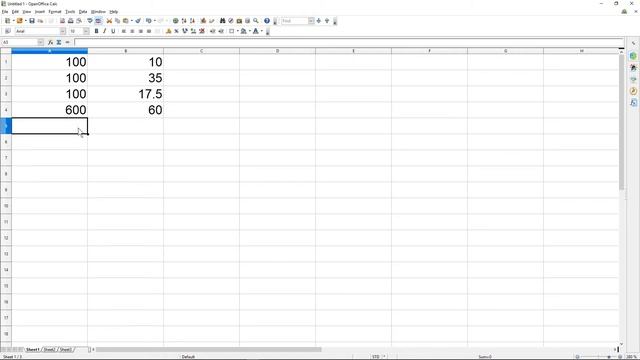
Task: Open sidebar Navigator compass icon
Action: (x=633, y=91)
